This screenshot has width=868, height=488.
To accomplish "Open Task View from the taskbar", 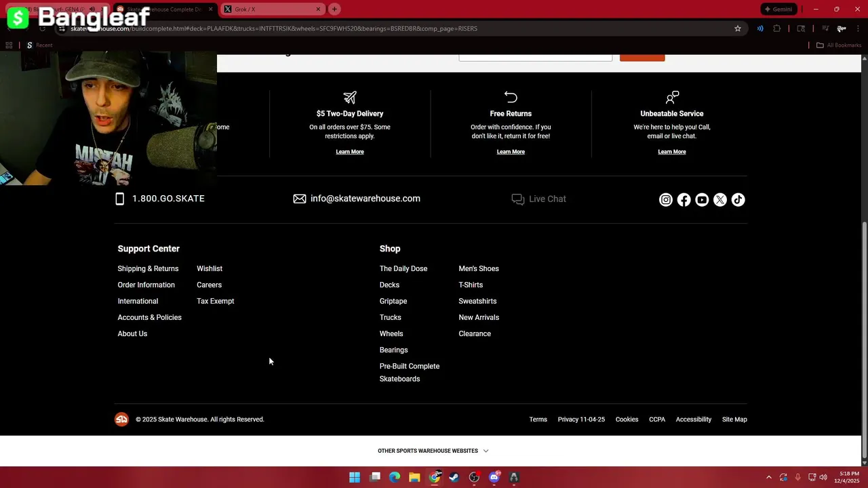I will click(375, 477).
